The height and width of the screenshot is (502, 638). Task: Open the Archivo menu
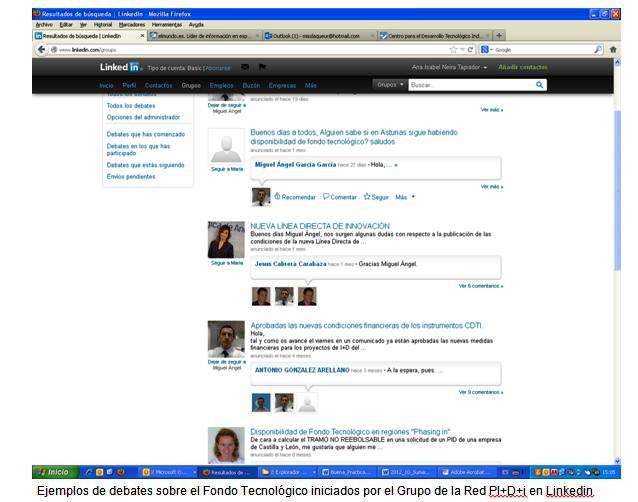[44, 25]
